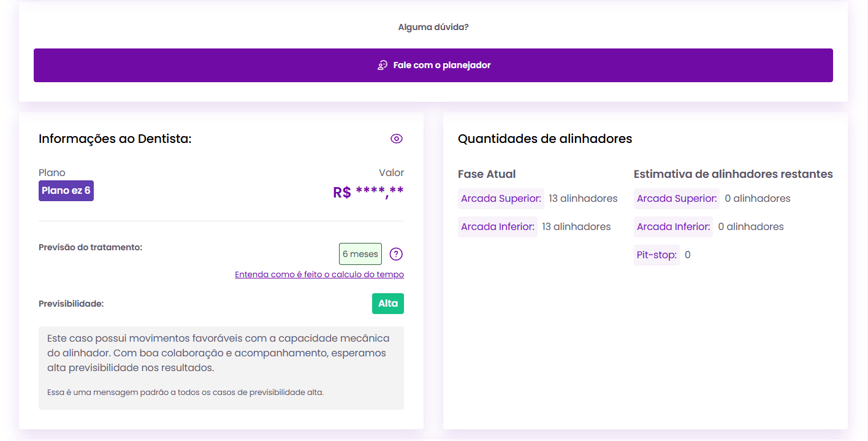Select the Pit-stop label
The width and height of the screenshot is (868, 441).
point(656,255)
